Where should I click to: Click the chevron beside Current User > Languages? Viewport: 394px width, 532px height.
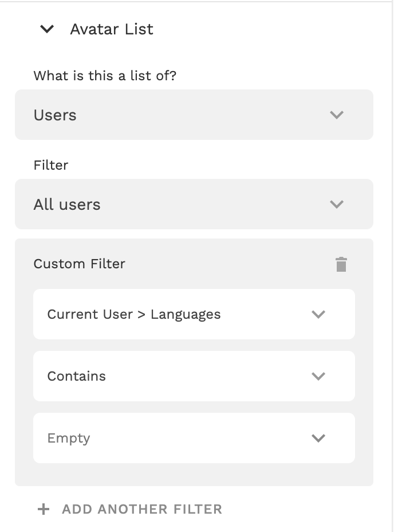click(x=318, y=314)
